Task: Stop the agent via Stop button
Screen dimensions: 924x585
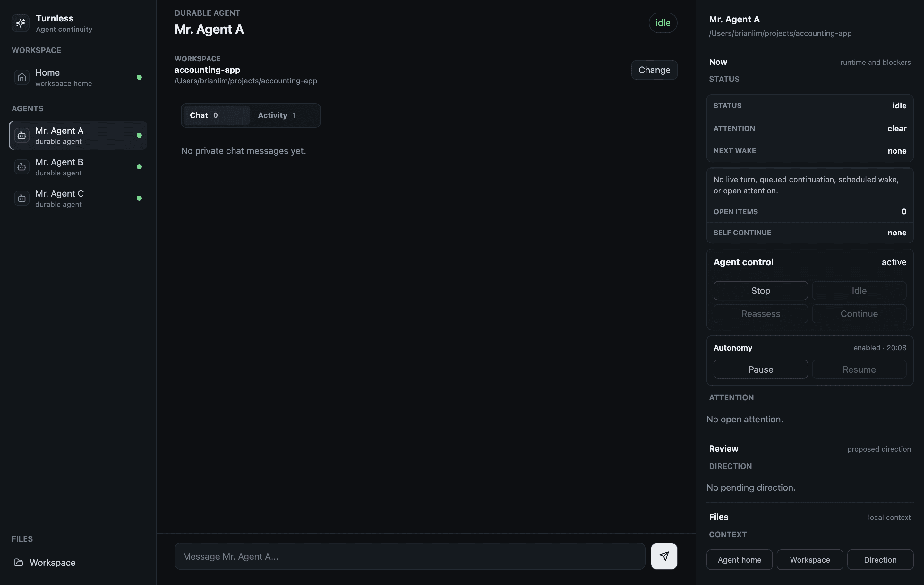Action: [760, 290]
